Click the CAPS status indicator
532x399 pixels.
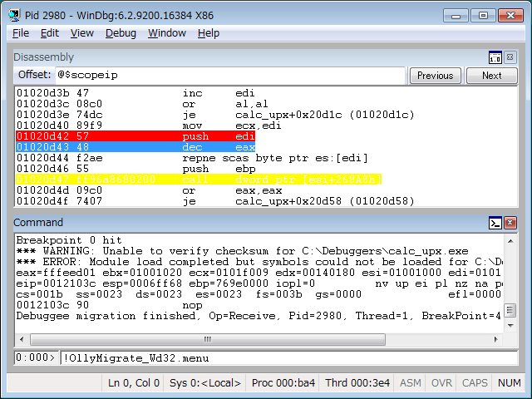pos(475,383)
